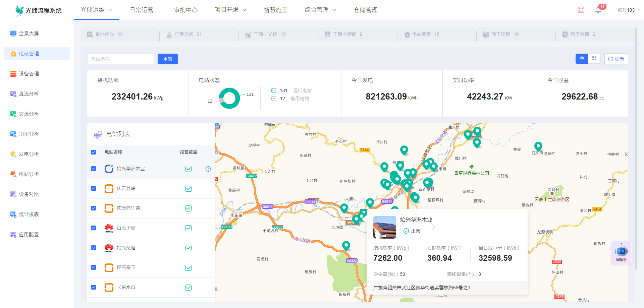Uncheck the 坪石寨下 row checkbox
This screenshot has height=308, width=644.
click(94, 267)
